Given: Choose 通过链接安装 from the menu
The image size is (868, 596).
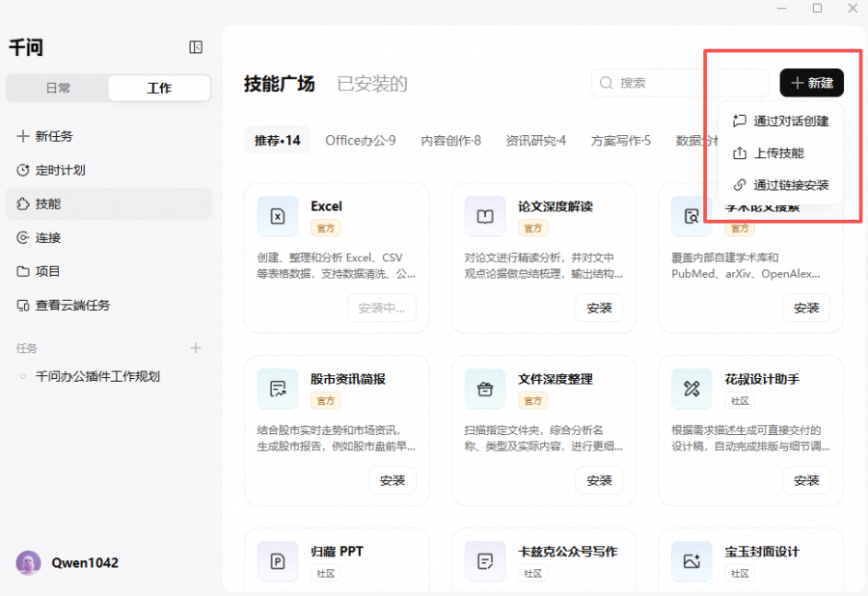Looking at the screenshot, I should click(780, 185).
